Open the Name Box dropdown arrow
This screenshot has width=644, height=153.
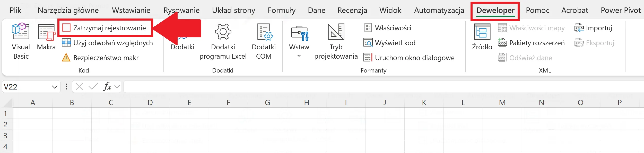(55, 87)
